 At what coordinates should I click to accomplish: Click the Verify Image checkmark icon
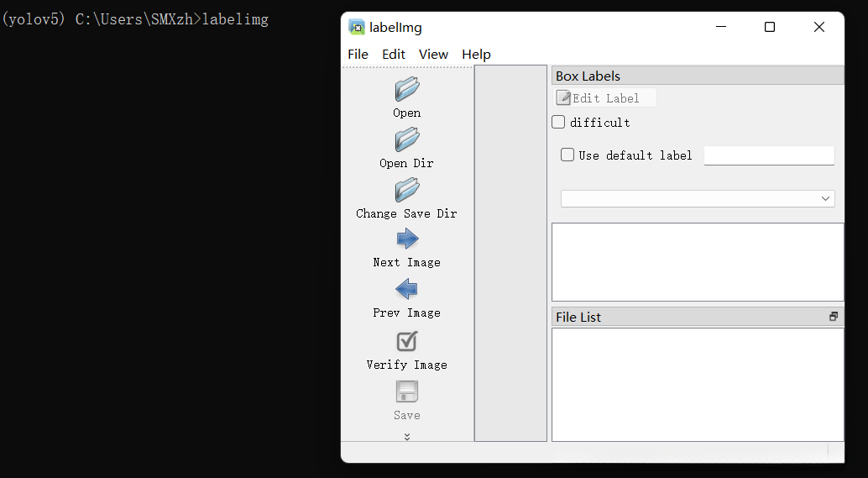point(407,341)
